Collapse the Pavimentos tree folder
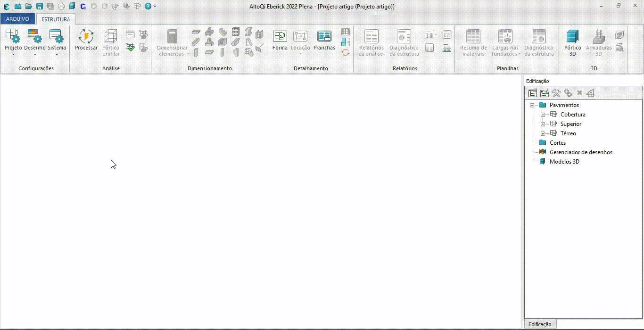Image resolution: width=644 pixels, height=330 pixels. pos(532,105)
